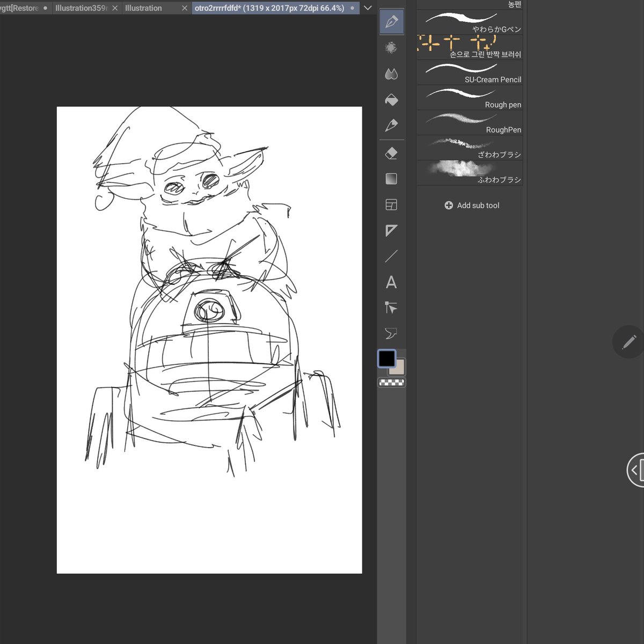Click the 농펜 sub tool group label

[515, 4]
